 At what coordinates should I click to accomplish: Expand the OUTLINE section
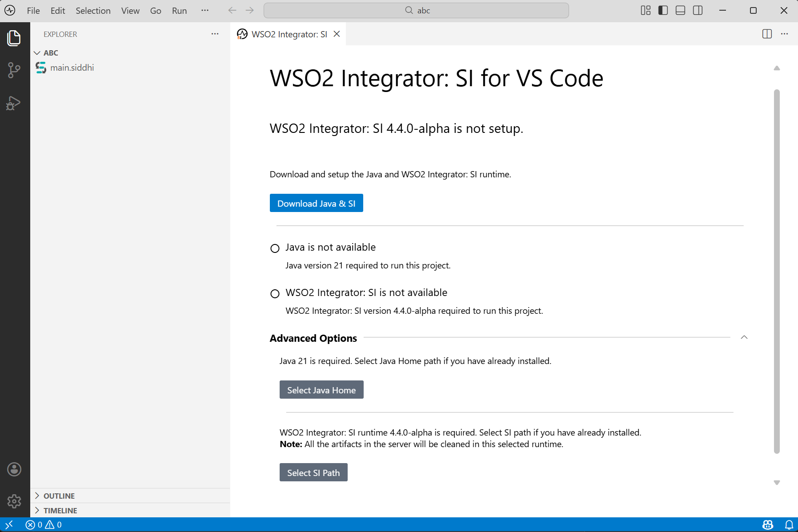pyautogui.click(x=130, y=496)
